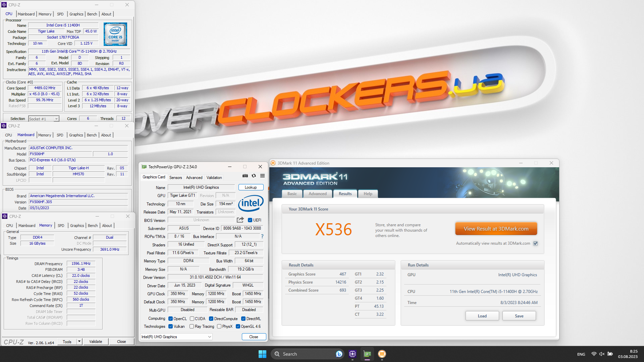Refresh GPU-Z data with the refresh icon
This screenshot has height=362, width=644.
click(254, 176)
